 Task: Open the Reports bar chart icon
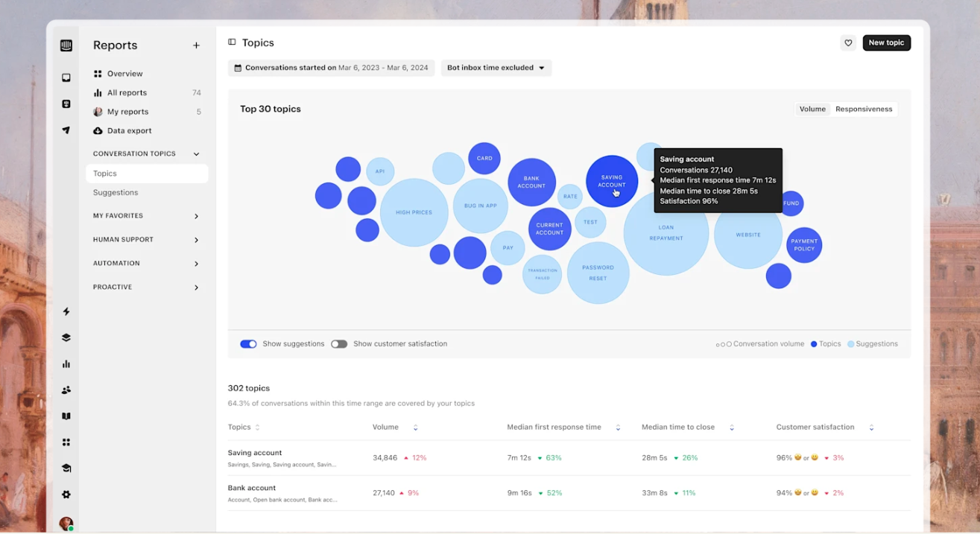(66, 364)
